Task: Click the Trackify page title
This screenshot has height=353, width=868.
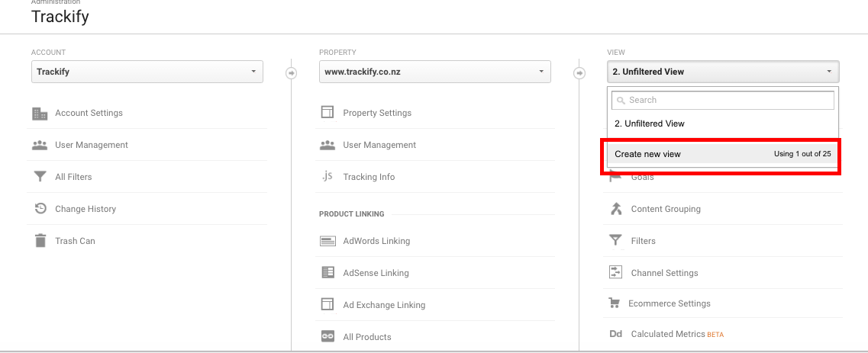Action: tap(60, 17)
